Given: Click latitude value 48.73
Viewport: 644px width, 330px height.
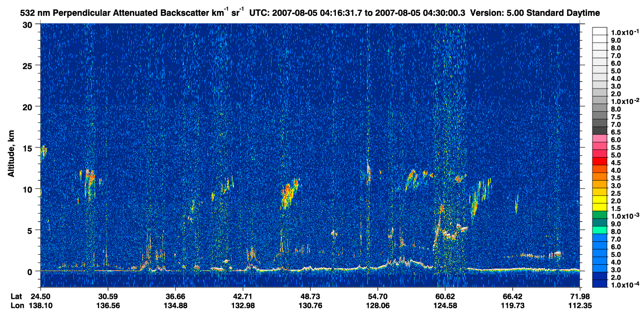Looking at the screenshot, I should 310,296.
